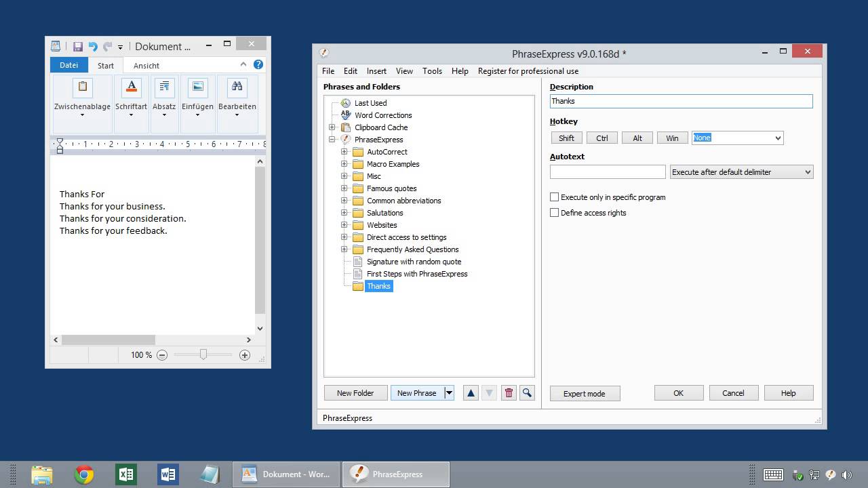Screen dimensions: 868x488
Task: Expand Clipboard Cache node
Action: click(x=332, y=127)
